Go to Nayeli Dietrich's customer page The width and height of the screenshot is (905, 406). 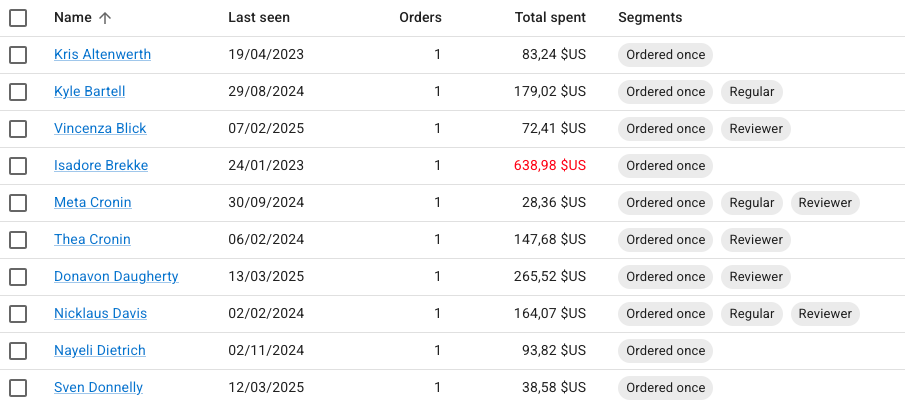pos(100,351)
